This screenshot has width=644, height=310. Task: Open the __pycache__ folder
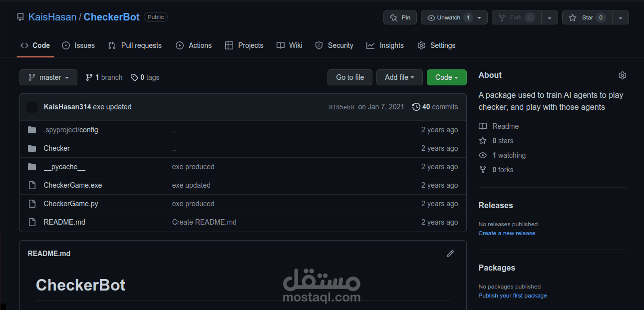click(64, 167)
